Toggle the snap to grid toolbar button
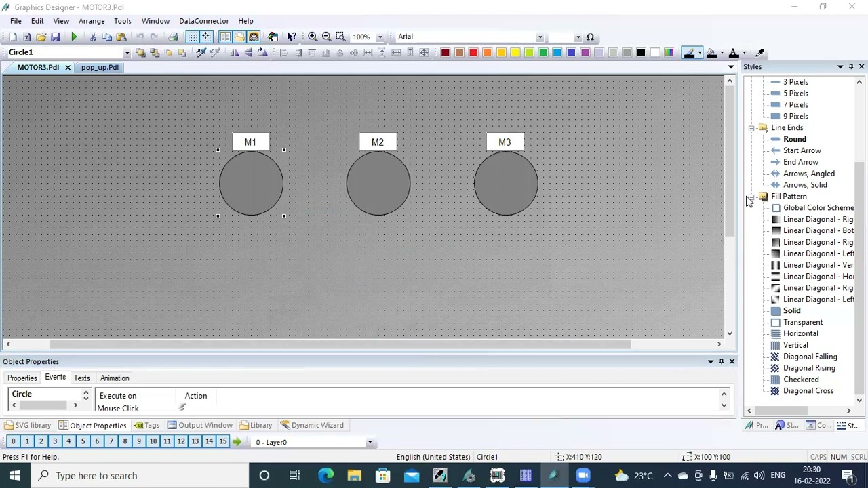 coord(205,37)
